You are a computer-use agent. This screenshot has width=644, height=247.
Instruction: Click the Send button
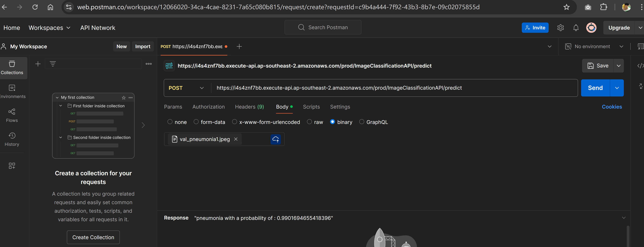(595, 88)
